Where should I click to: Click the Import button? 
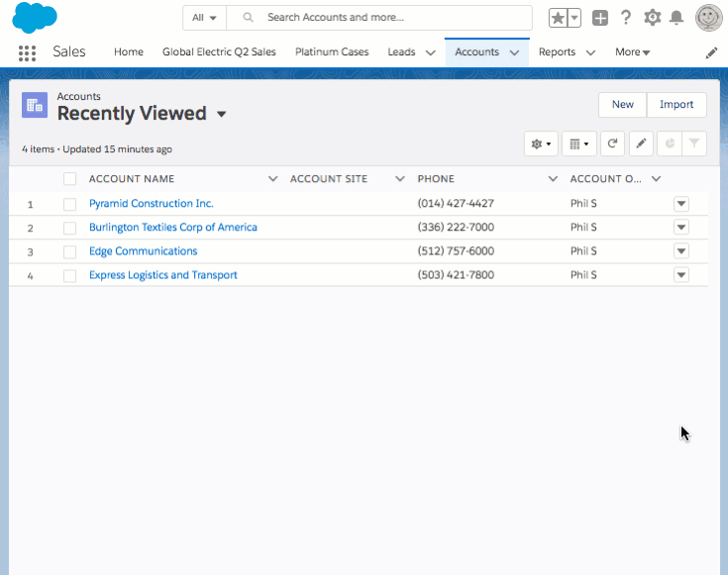pos(676,105)
